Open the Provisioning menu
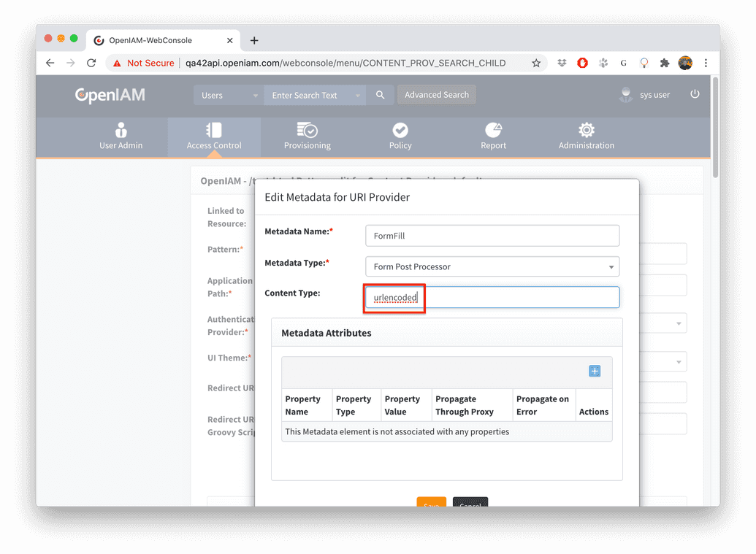 tap(308, 136)
